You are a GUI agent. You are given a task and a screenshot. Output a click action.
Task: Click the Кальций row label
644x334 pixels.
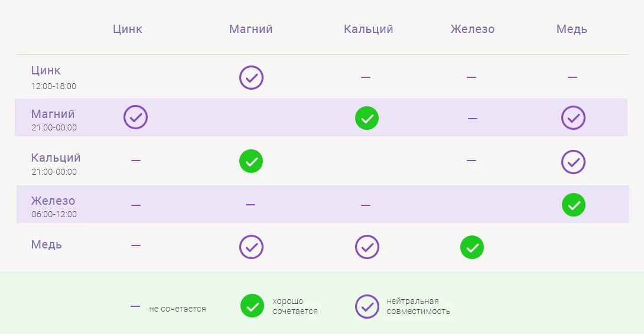point(56,158)
